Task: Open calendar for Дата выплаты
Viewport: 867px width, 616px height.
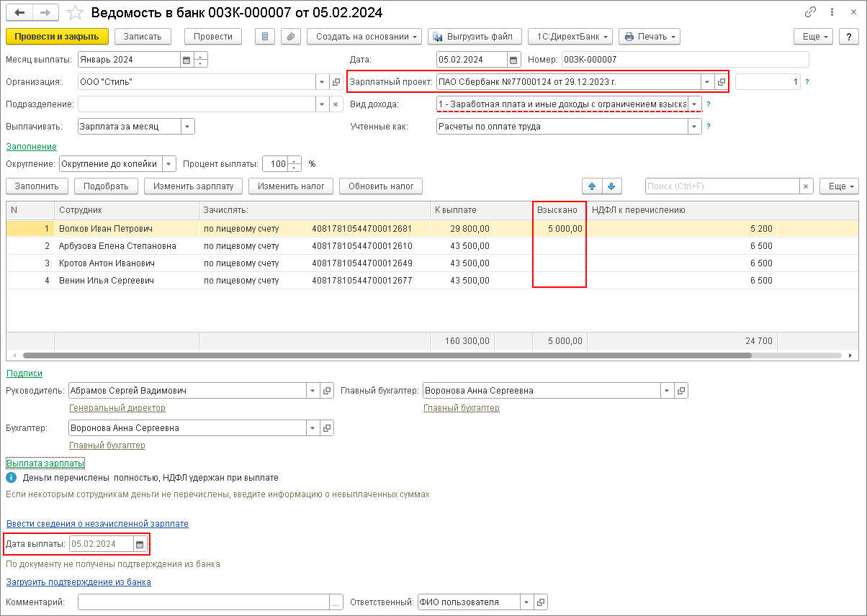Action: 140,544
